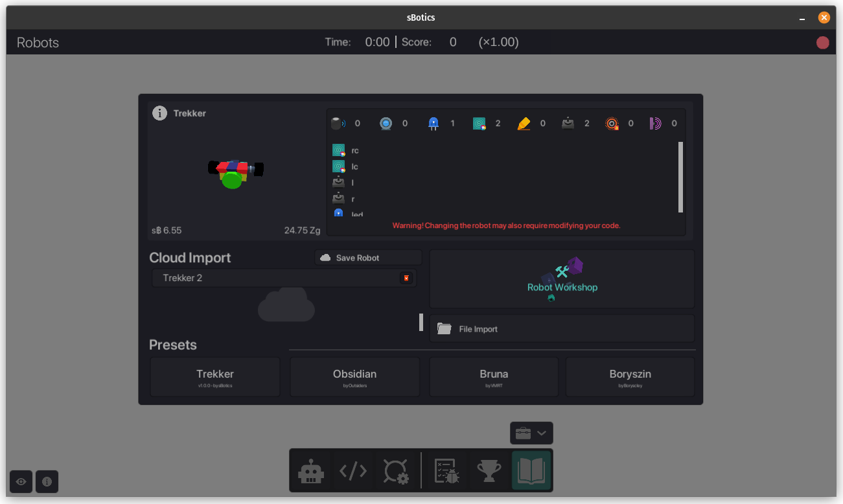
Task: Expand the briefcase dropdown
Action: coord(531,433)
